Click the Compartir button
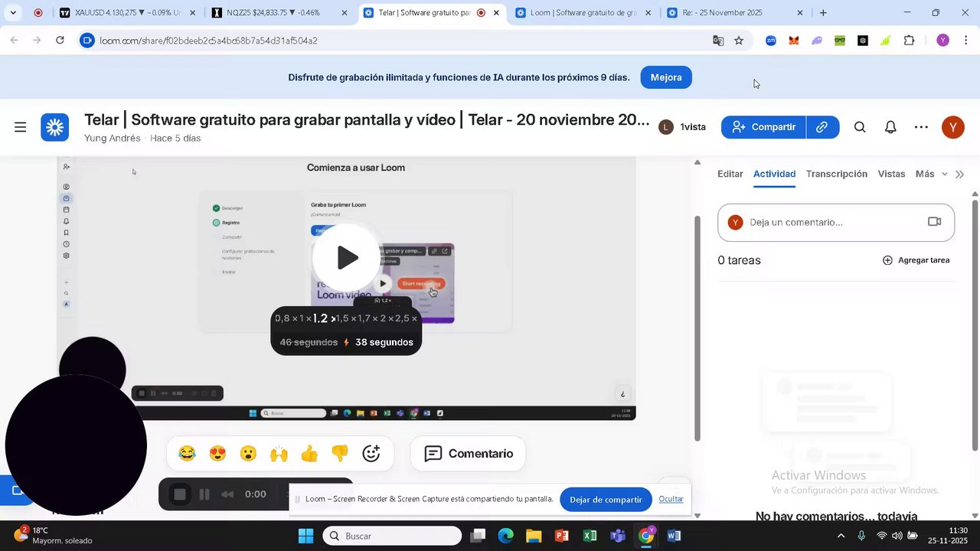This screenshot has width=980, height=551. pos(763,127)
